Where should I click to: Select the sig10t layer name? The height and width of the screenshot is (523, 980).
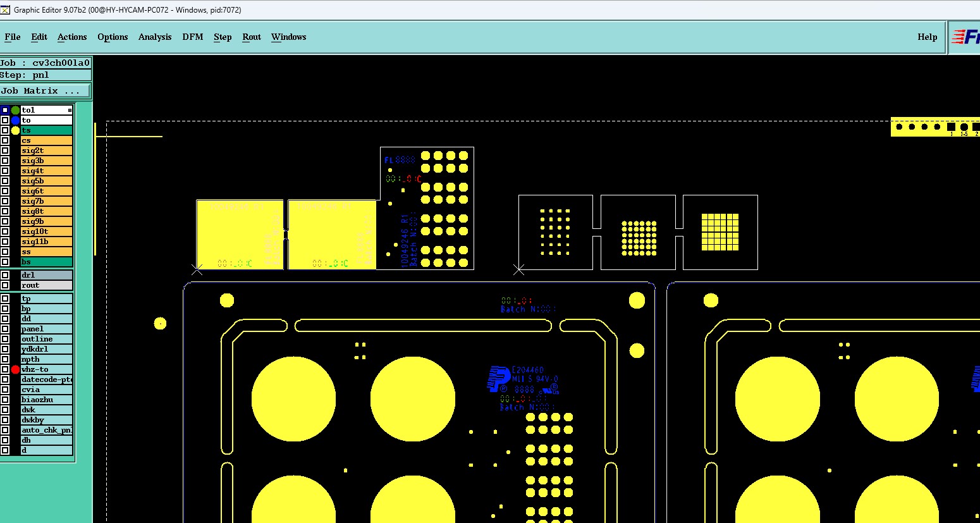[x=47, y=231]
